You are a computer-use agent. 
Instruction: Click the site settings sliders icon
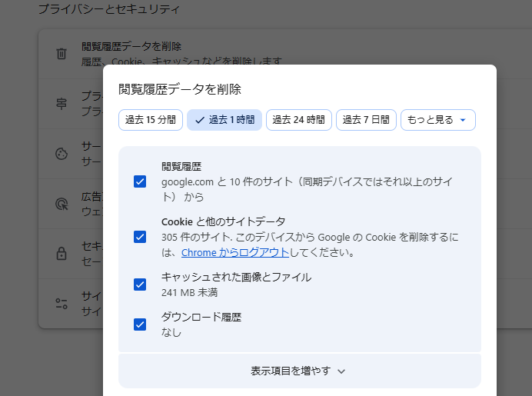tap(62, 304)
